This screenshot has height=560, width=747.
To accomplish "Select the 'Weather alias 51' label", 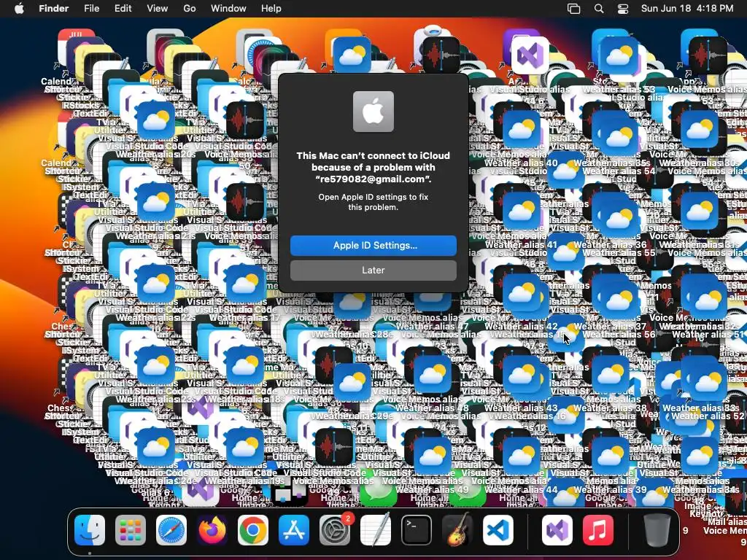I will point(708,334).
